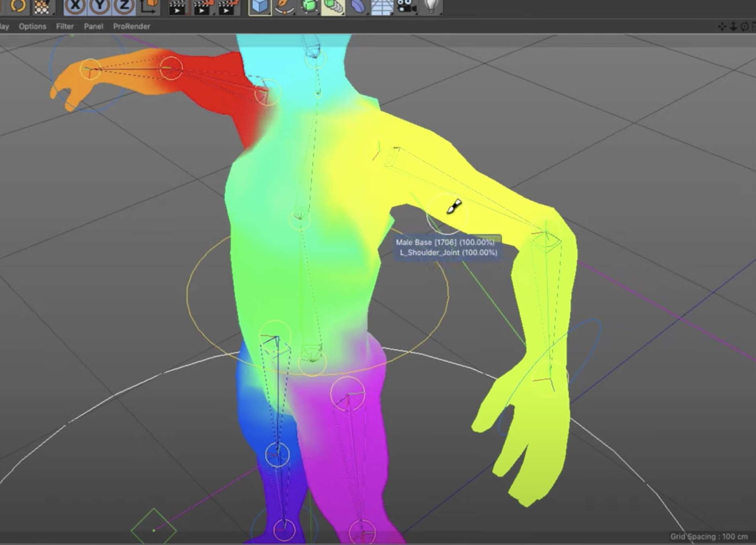The width and height of the screenshot is (756, 545).
Task: Click the L_Shoulder_Joint (100.00%) tooltip text
Action: (x=448, y=253)
